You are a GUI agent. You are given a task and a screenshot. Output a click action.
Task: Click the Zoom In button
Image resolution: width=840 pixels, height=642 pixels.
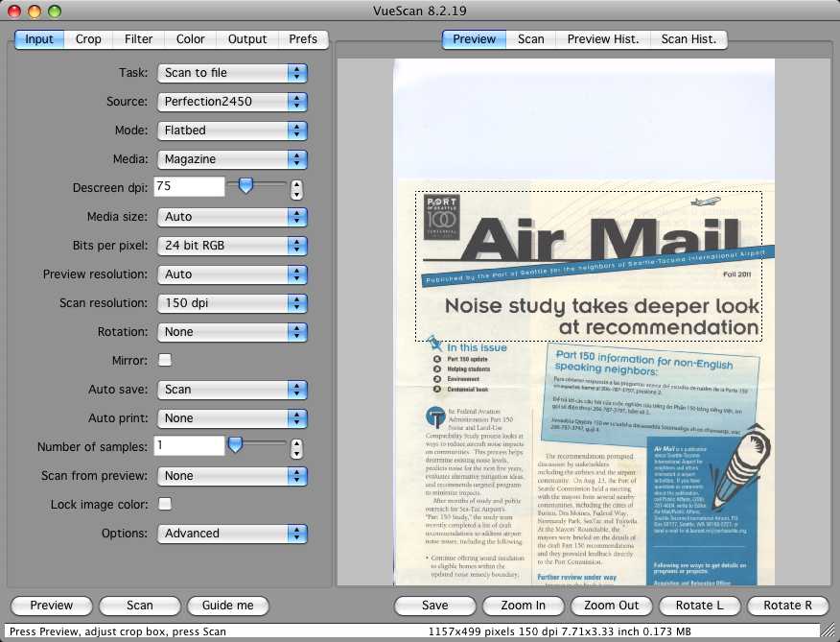(x=523, y=606)
